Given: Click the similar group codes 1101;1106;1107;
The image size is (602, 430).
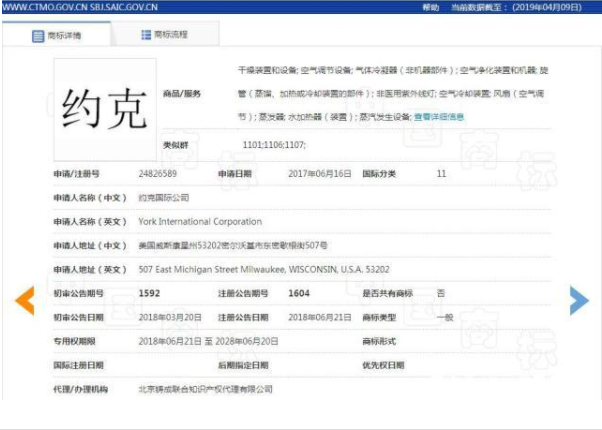Looking at the screenshot, I should [274, 145].
